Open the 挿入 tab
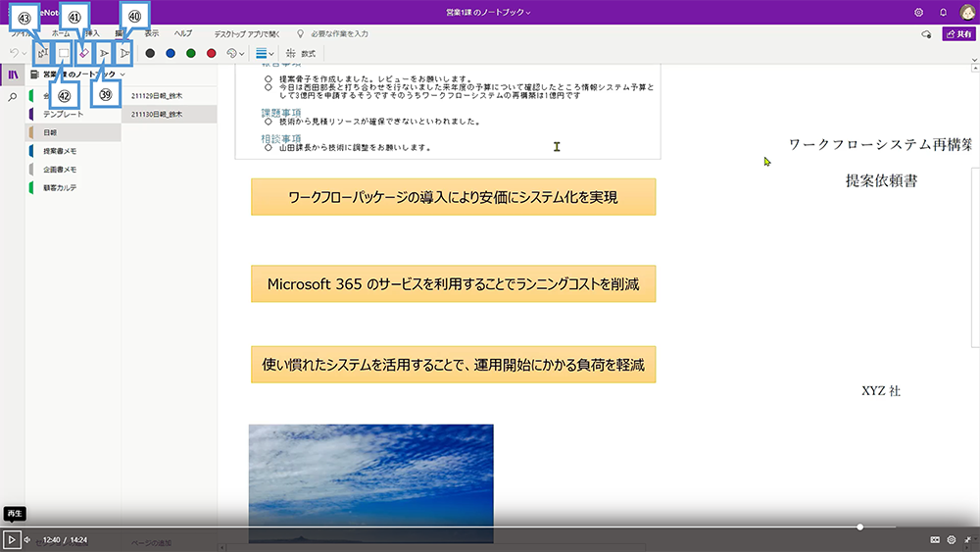This screenshot has width=980, height=552. tap(92, 33)
